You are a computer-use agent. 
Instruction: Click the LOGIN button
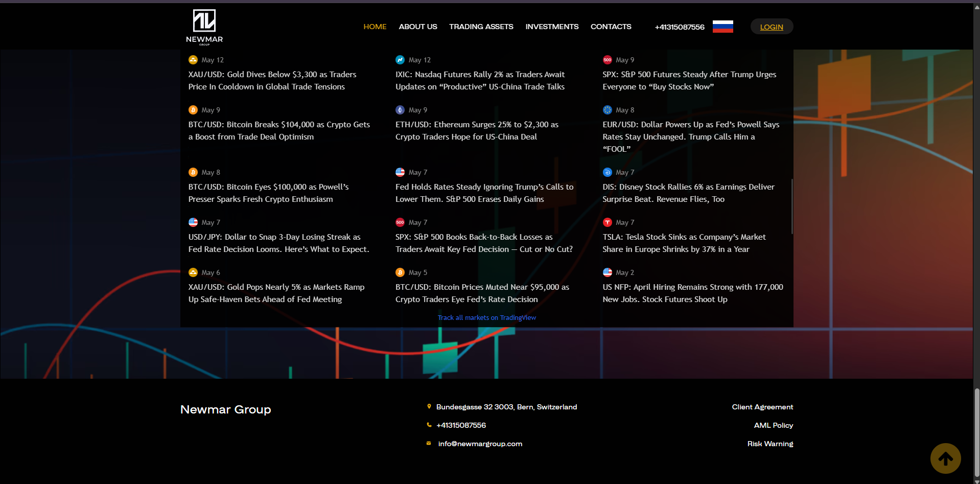tap(772, 27)
